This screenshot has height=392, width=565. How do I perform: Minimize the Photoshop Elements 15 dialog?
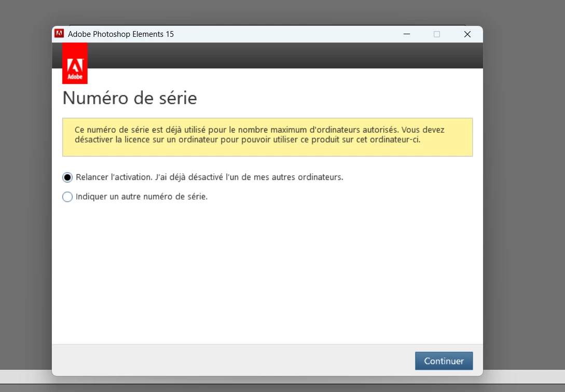coord(407,34)
